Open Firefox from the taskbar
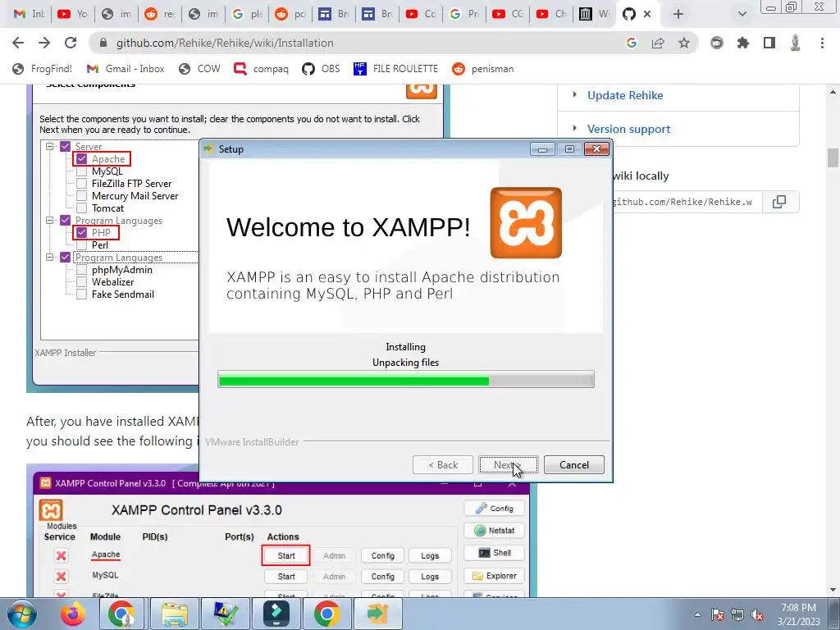 click(x=73, y=614)
